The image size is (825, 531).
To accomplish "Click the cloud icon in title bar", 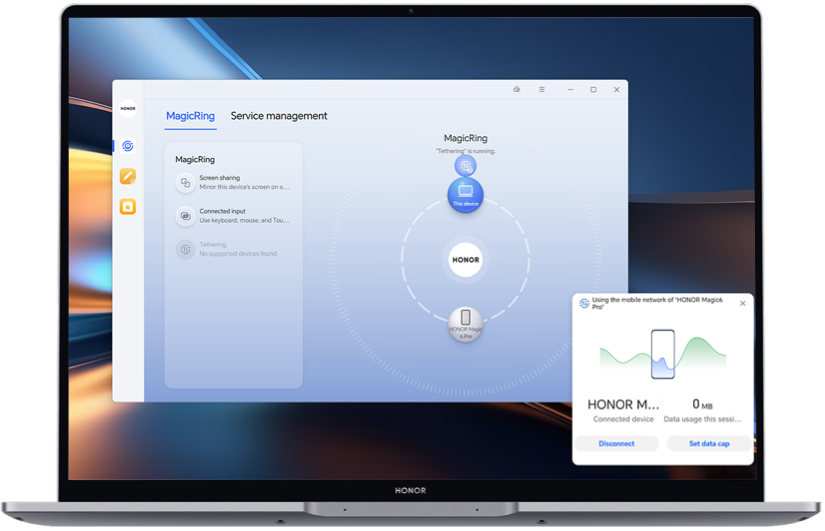I will [x=517, y=89].
